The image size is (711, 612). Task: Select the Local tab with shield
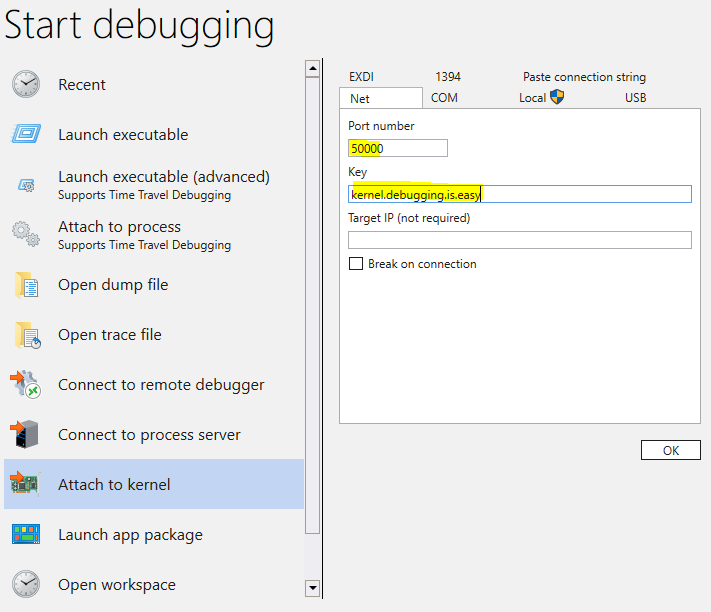541,97
